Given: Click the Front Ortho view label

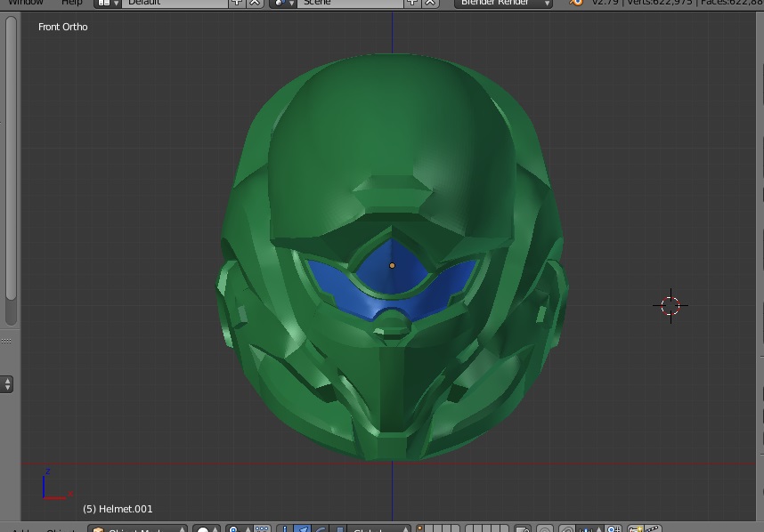Looking at the screenshot, I should [x=63, y=27].
